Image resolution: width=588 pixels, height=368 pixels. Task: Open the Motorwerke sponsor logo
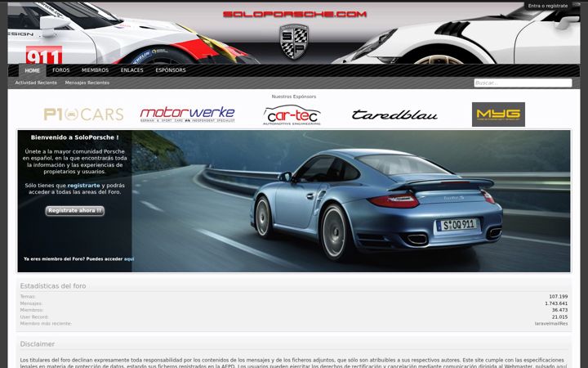coord(188,114)
